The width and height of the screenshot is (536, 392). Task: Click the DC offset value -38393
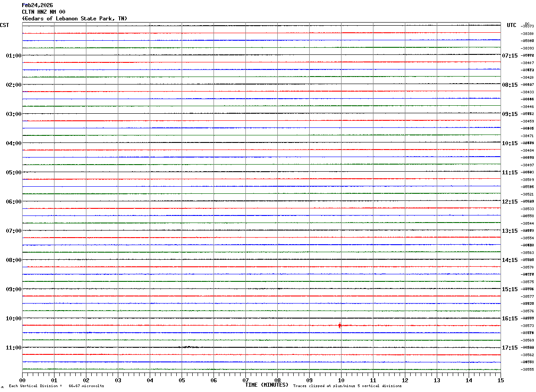pyautogui.click(x=527, y=48)
